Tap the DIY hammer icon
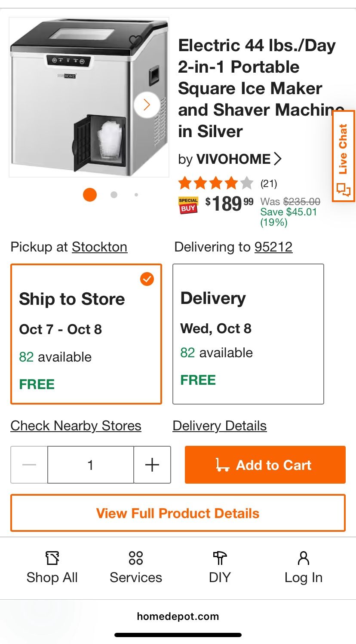356x644 pixels. click(220, 558)
